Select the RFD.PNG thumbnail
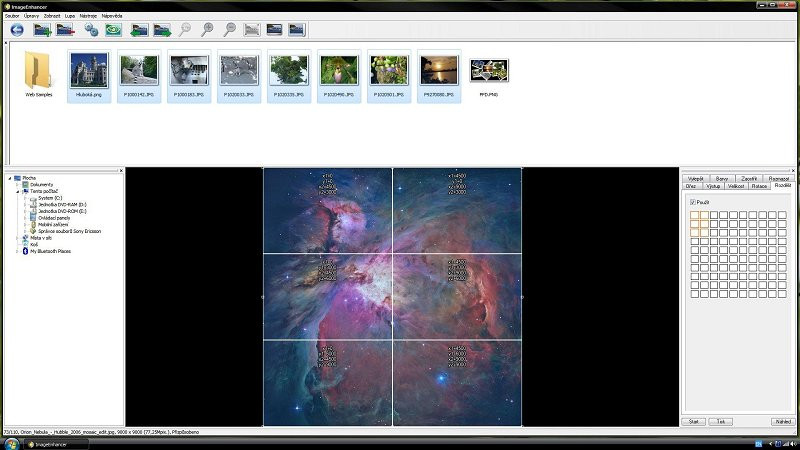Viewport: 800px width, 450px height. coord(489,75)
